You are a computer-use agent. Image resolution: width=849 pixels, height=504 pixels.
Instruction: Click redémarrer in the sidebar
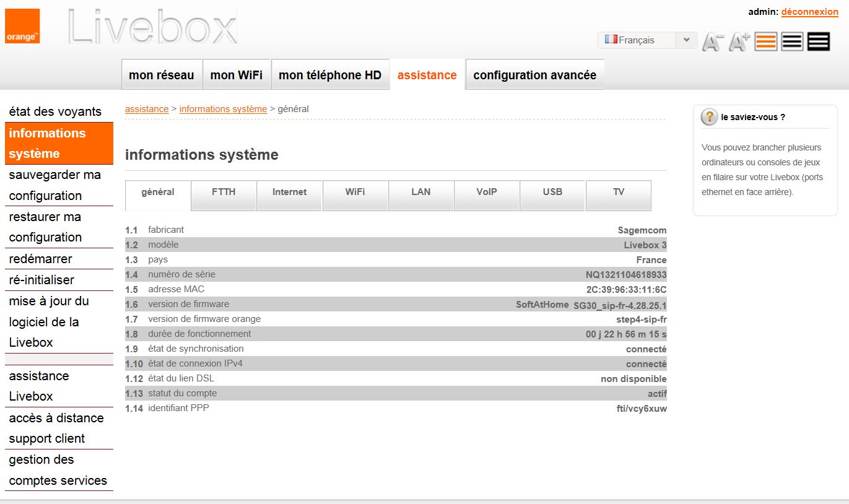[59, 259]
